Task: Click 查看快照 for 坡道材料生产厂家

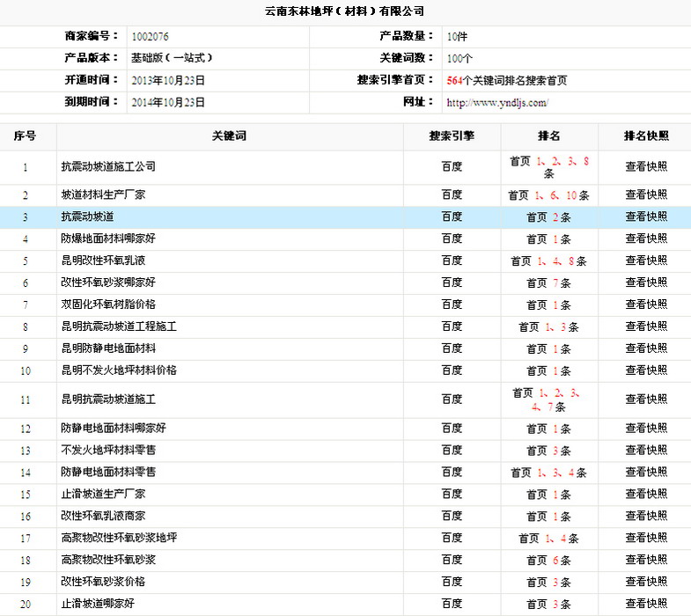Action: [646, 194]
